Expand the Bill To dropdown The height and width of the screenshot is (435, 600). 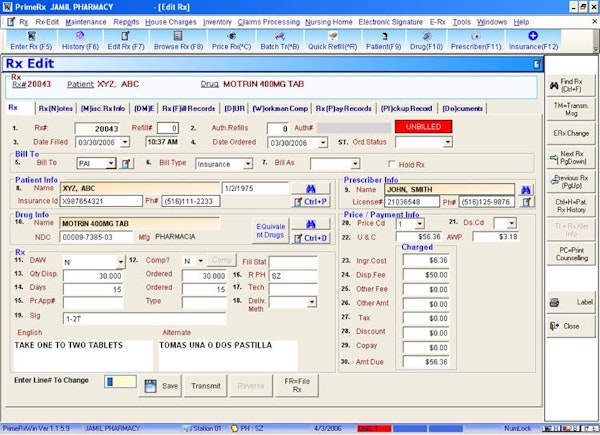[x=110, y=163]
